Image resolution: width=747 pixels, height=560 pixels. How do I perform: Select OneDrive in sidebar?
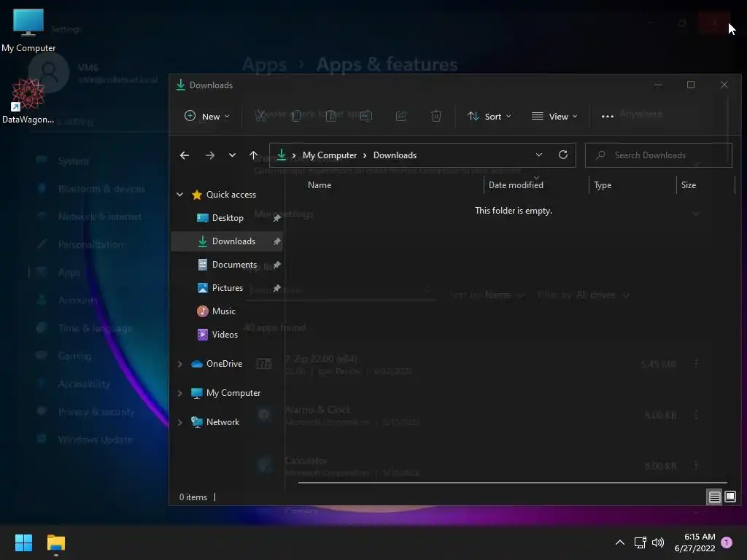coord(224,363)
